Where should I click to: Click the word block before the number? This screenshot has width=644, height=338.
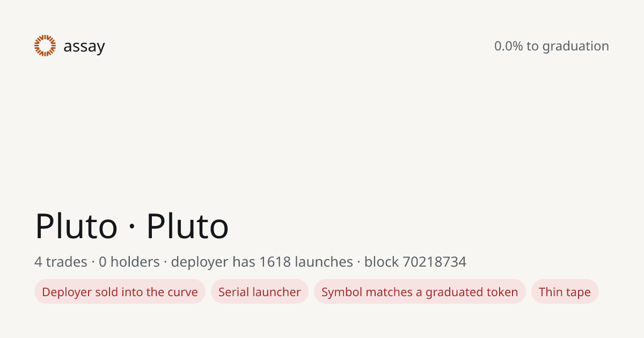pyautogui.click(x=382, y=262)
